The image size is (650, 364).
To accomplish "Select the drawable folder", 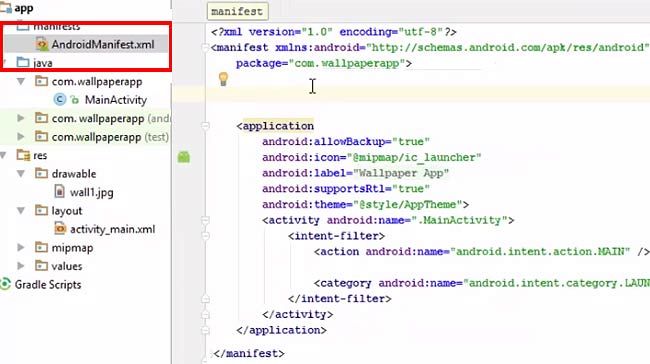I will tap(74, 174).
